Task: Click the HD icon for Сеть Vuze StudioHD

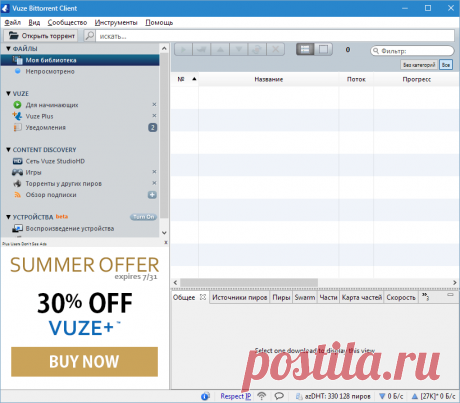Action: tap(17, 161)
